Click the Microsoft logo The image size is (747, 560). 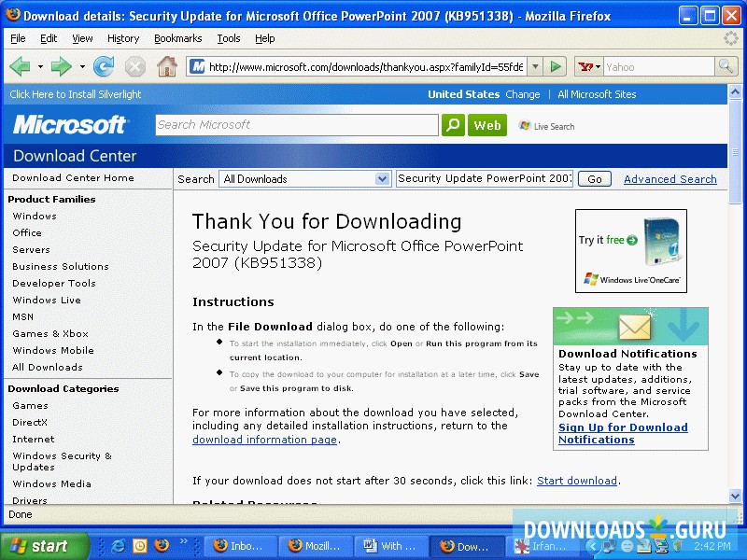point(71,125)
